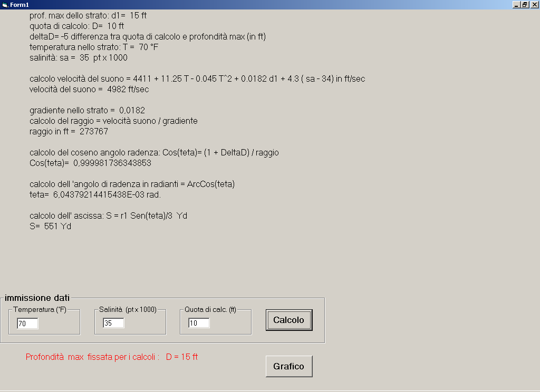Select the Salinità text box with 35
540x392 pixels.
[x=113, y=323]
